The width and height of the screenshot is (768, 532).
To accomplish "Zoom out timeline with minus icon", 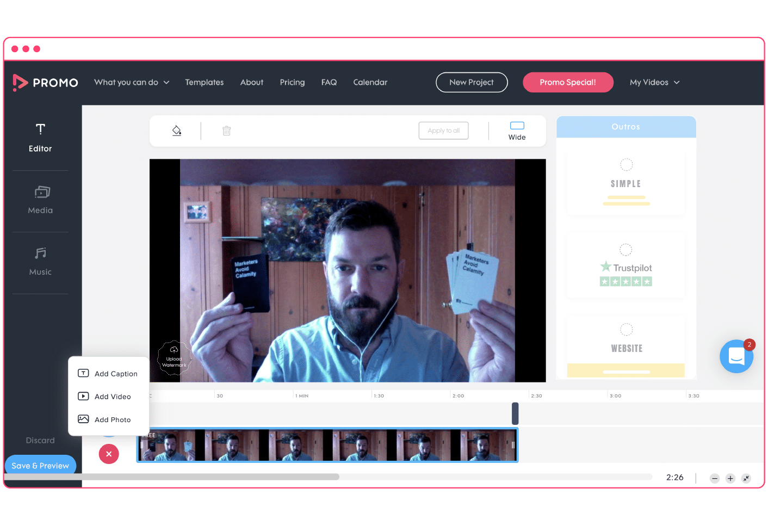I will pyautogui.click(x=715, y=478).
